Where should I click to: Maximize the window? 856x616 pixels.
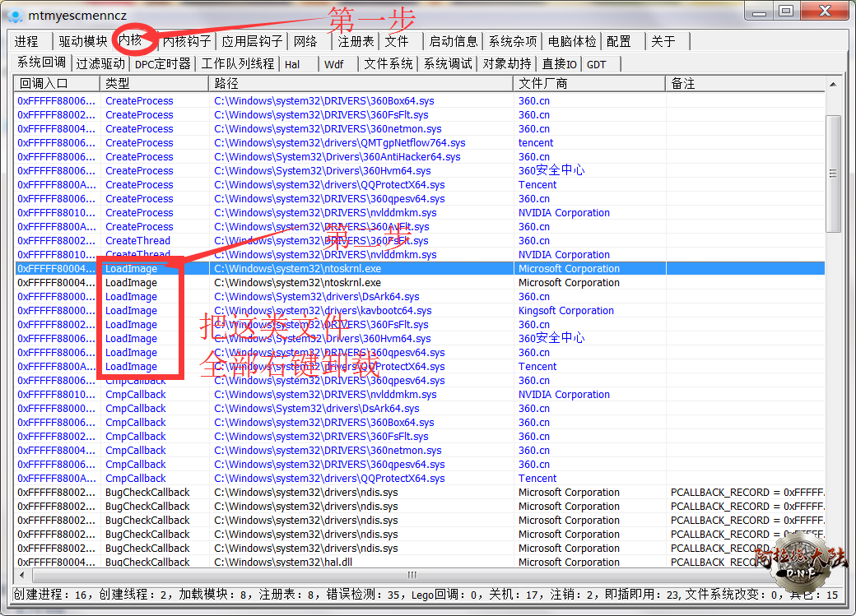click(x=786, y=11)
